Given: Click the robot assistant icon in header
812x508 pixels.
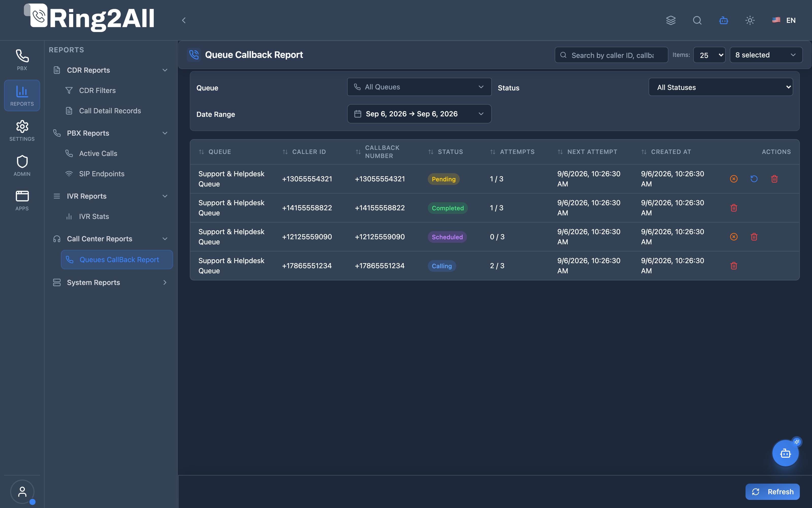Looking at the screenshot, I should pyautogui.click(x=723, y=20).
